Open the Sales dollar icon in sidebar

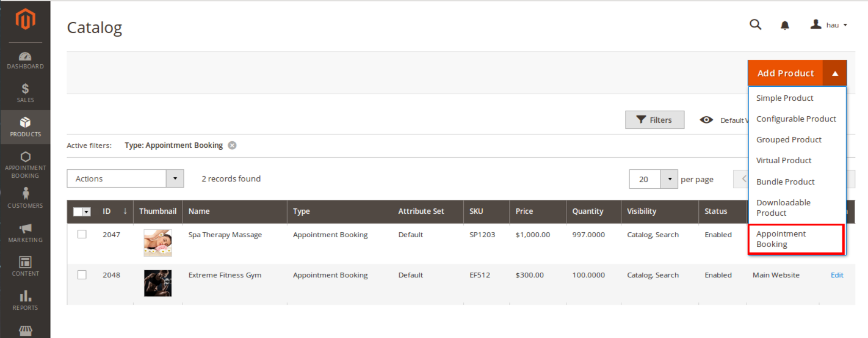tap(25, 92)
